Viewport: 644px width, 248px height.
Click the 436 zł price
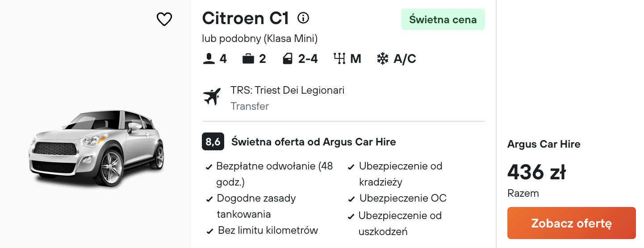point(537,172)
